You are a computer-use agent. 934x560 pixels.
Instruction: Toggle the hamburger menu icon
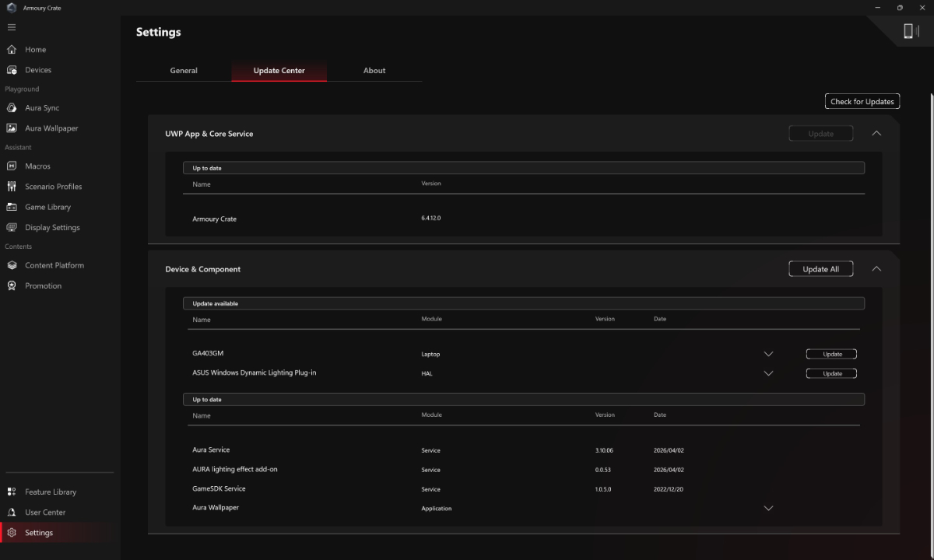(12, 27)
